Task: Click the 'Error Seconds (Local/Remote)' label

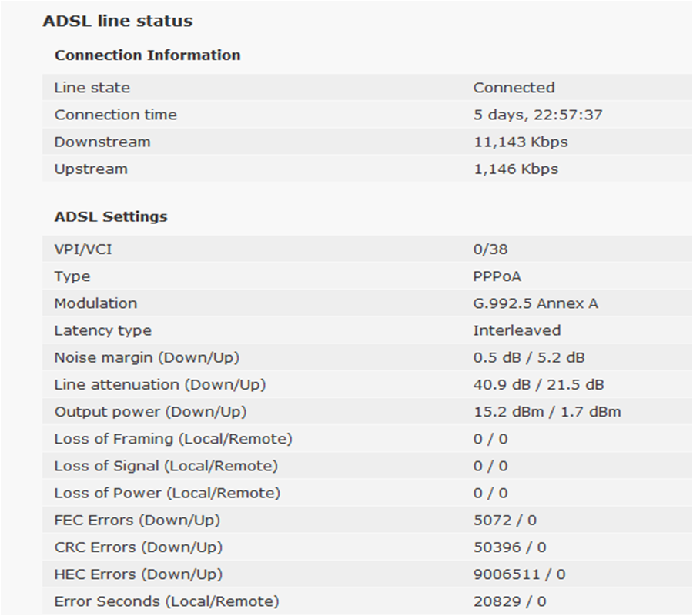Action: coord(166,601)
